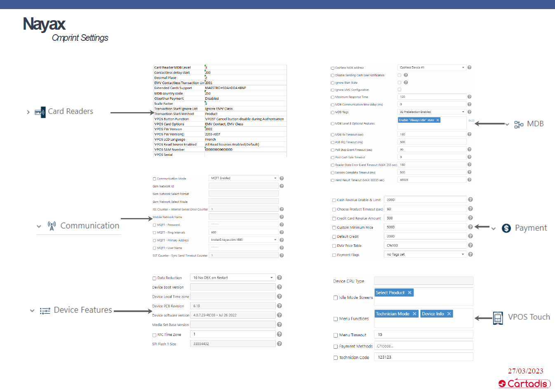555x392 pixels.
Task: Tick the Communication Mode checkbox
Action: click(154, 179)
